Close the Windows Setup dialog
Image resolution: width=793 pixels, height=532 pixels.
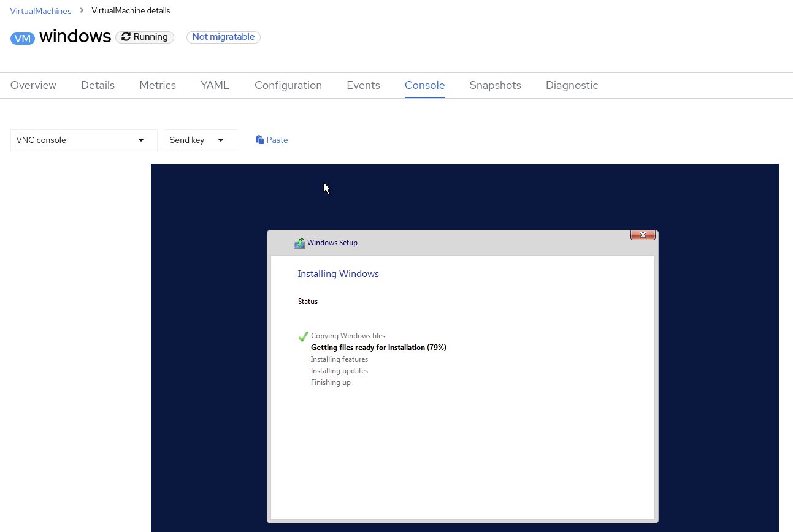click(643, 235)
